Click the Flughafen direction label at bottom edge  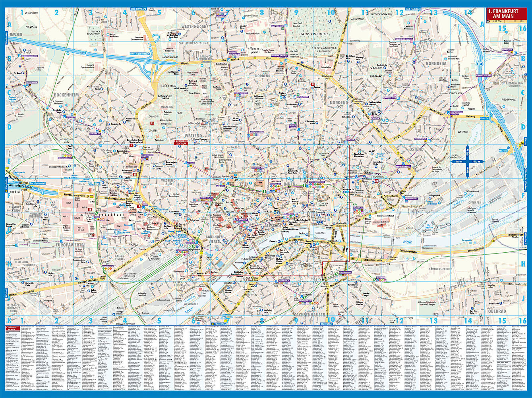click(219, 324)
